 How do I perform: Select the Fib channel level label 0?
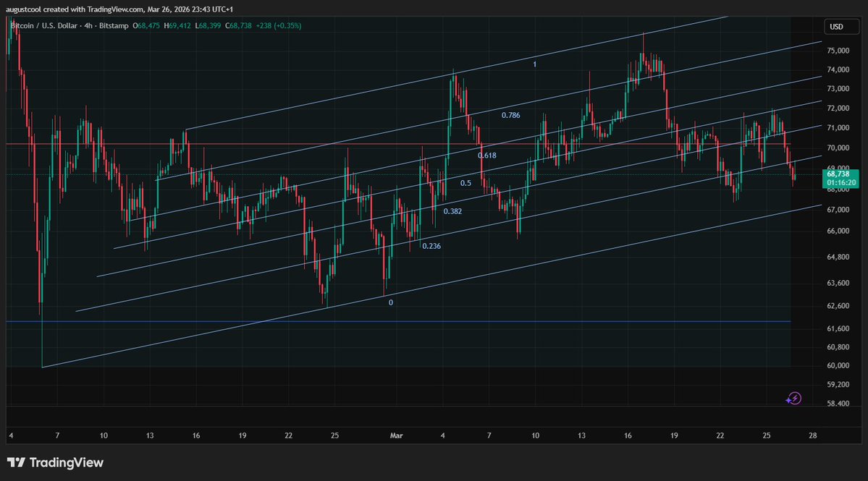pos(391,302)
